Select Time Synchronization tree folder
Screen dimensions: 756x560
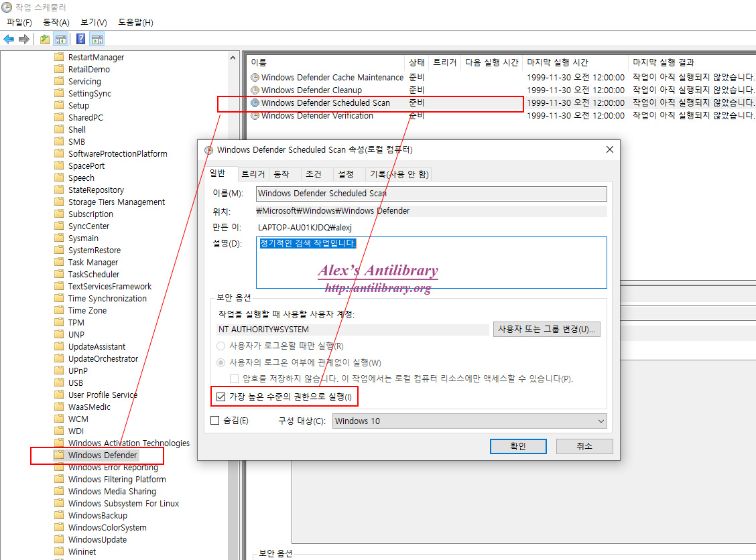click(x=107, y=298)
